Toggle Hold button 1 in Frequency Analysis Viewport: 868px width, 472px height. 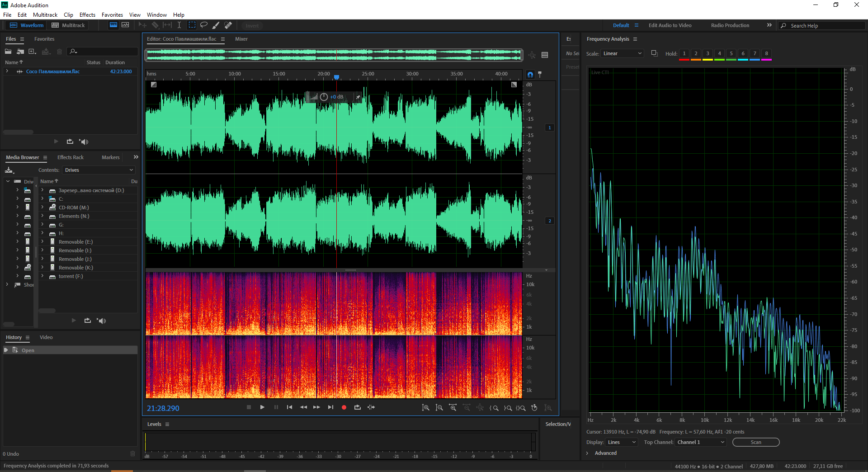click(x=684, y=54)
